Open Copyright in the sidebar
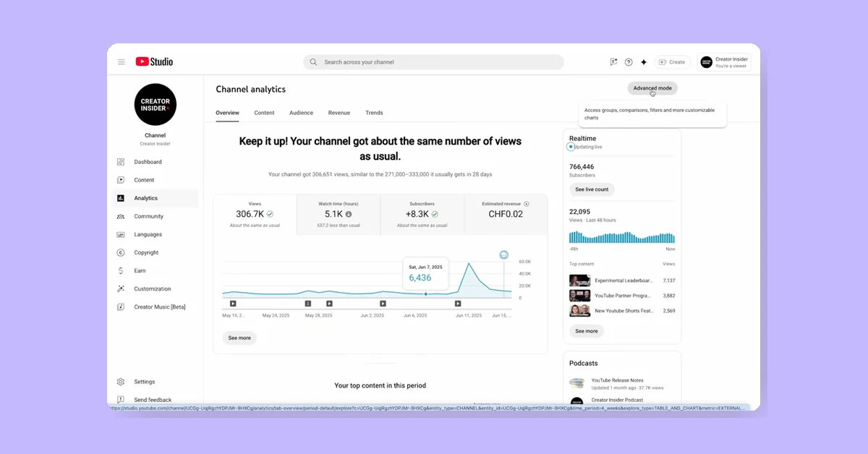This screenshot has width=868, height=454. 155,252
